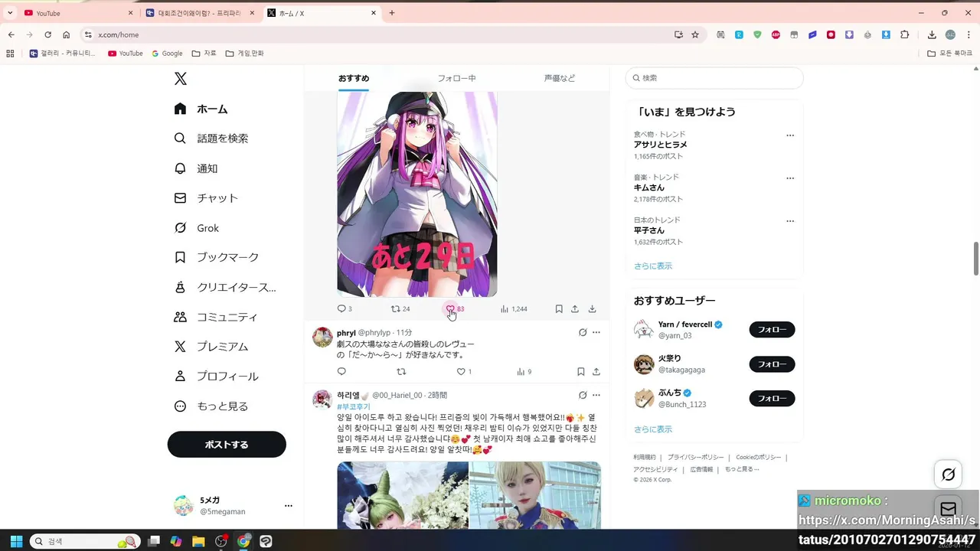Open コミュニティ in sidebar

(x=216, y=317)
